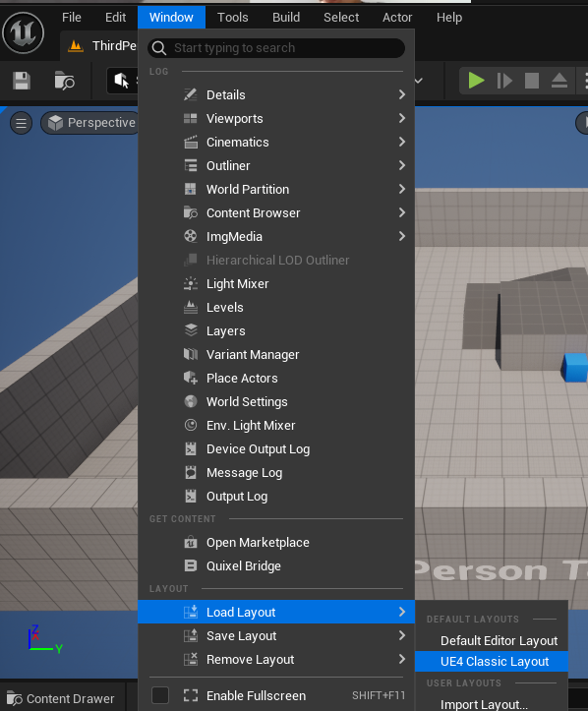Image resolution: width=588 pixels, height=711 pixels.
Task: Click the frame skip playback button
Action: point(504,81)
